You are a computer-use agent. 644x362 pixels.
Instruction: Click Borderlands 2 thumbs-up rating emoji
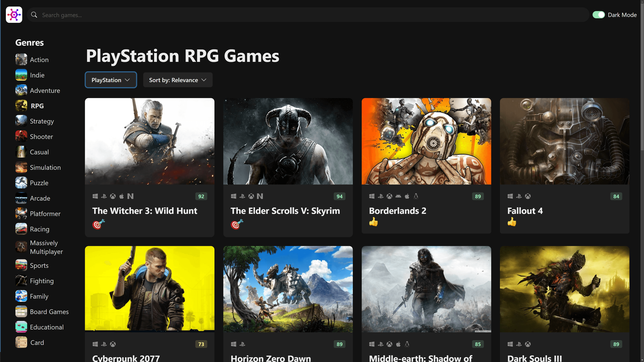coord(373,222)
